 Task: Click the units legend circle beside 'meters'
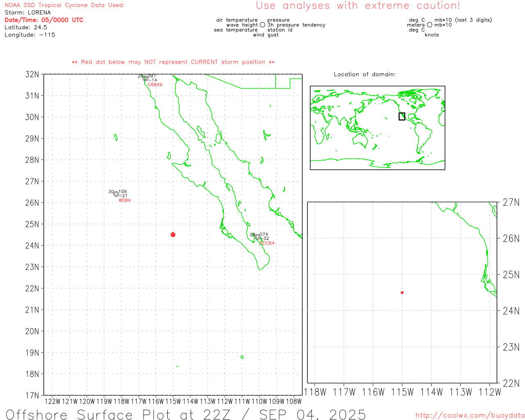(429, 25)
